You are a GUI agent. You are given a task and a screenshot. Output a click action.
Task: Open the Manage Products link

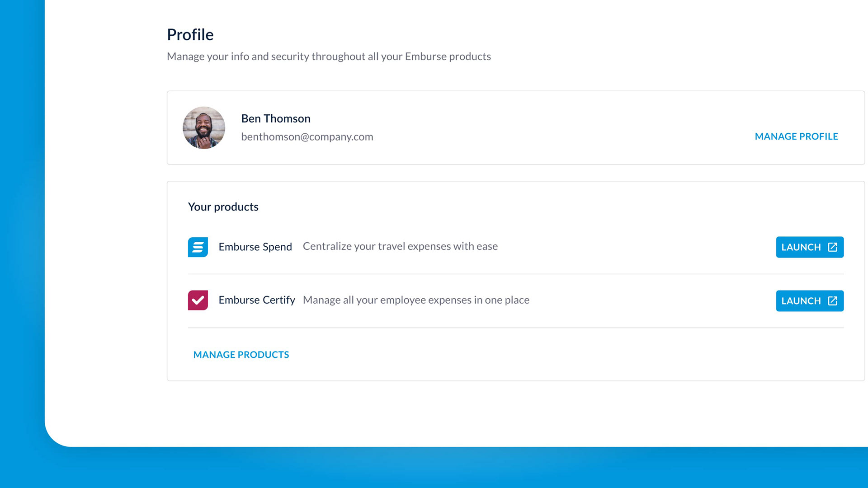click(x=241, y=355)
